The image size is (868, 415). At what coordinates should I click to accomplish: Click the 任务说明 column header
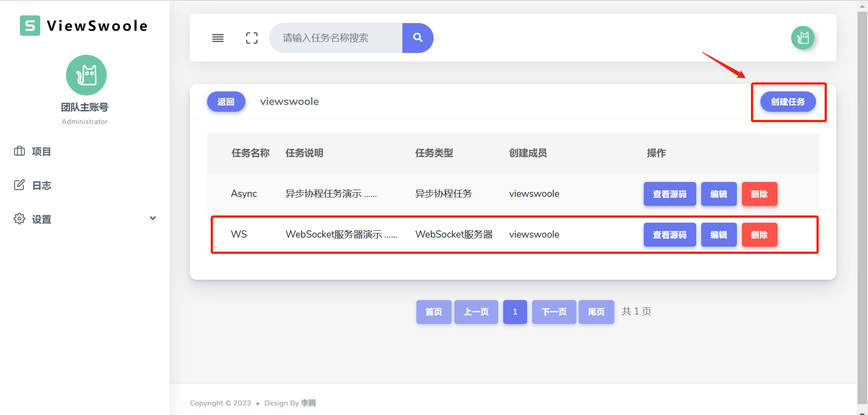click(304, 153)
